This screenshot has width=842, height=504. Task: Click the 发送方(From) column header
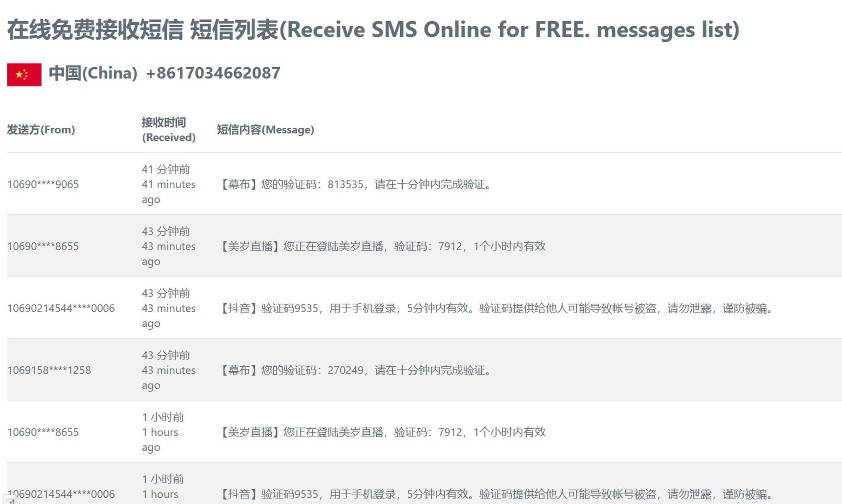coord(41,130)
